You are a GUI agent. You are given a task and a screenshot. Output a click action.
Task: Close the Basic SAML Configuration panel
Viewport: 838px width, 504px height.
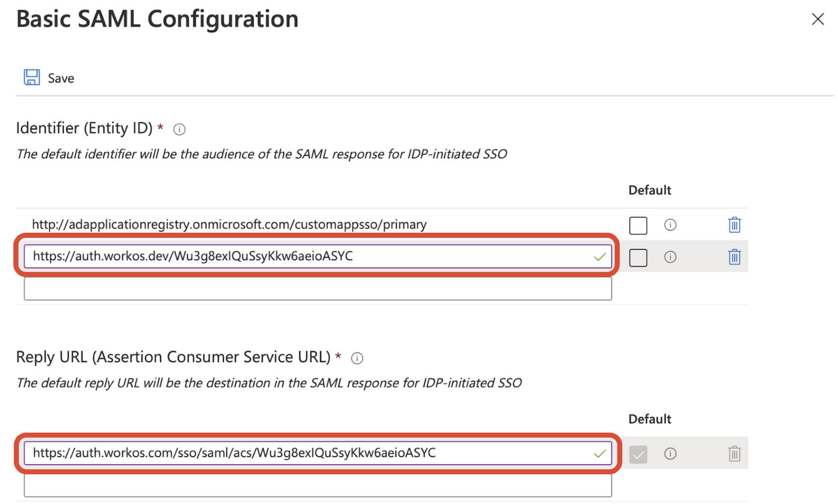pos(818,19)
